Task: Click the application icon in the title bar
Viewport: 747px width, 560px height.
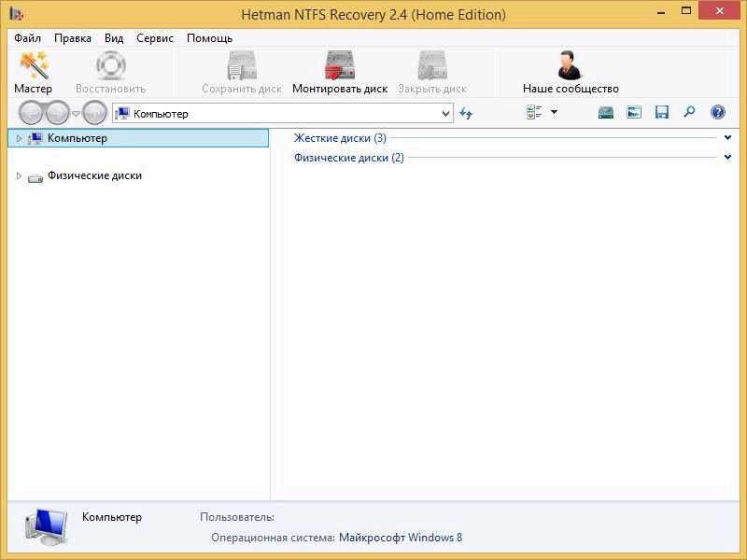Action: point(17,14)
